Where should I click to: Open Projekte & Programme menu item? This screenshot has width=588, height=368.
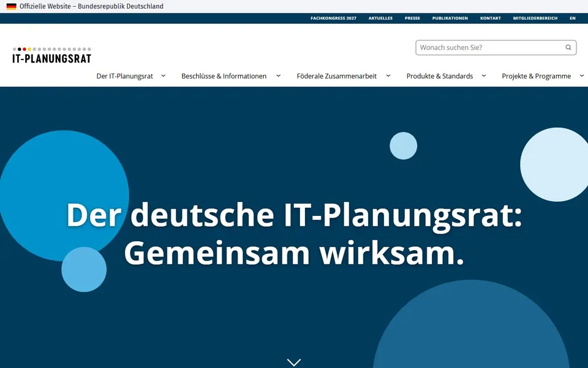(x=537, y=76)
